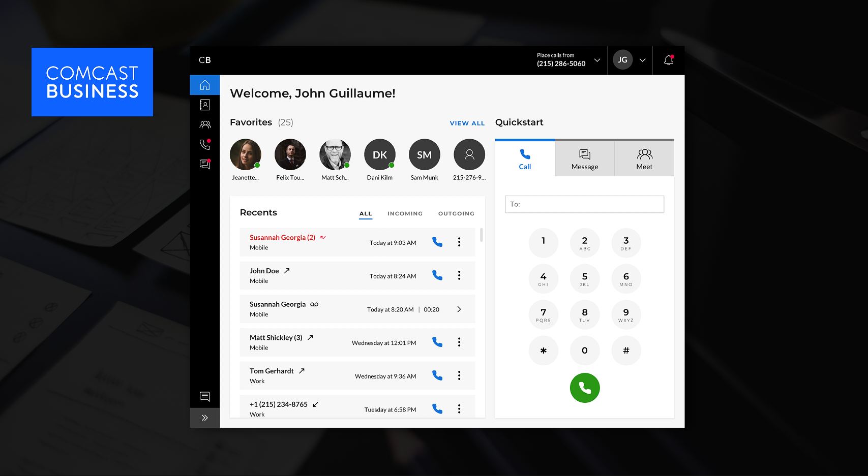Click the notifications bell icon
The height and width of the screenshot is (476, 868).
(669, 60)
